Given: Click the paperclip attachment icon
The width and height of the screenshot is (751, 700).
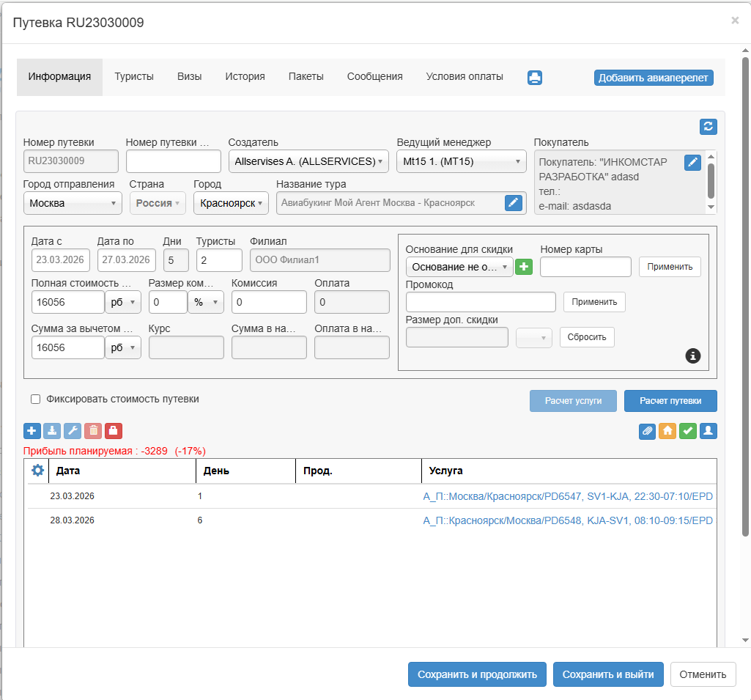Looking at the screenshot, I should (647, 431).
